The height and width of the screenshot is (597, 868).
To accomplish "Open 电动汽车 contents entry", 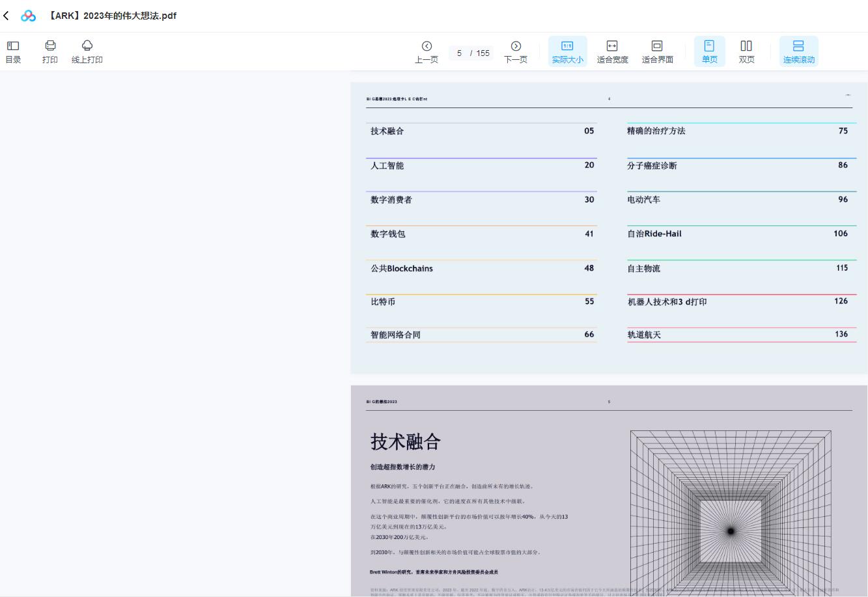I will coord(643,200).
